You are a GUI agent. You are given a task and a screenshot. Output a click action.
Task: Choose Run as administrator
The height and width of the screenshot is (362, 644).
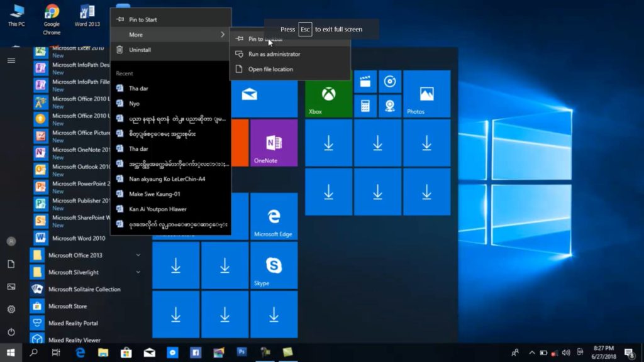click(290, 54)
